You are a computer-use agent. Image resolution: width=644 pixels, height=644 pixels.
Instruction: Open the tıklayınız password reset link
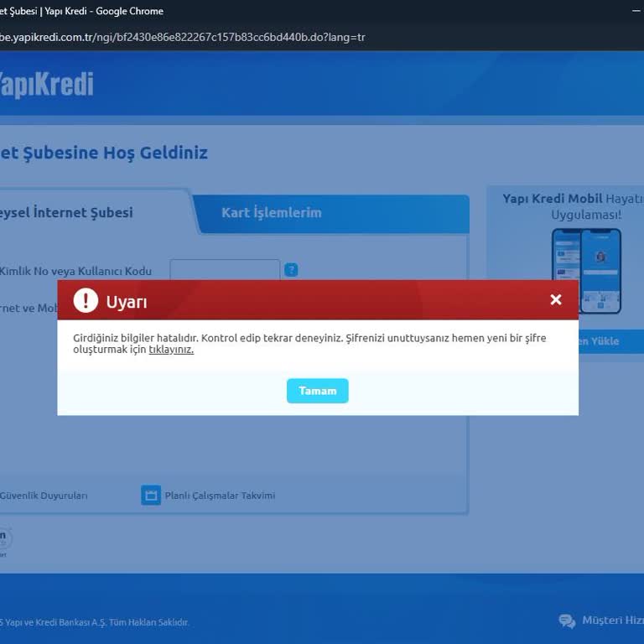171,350
